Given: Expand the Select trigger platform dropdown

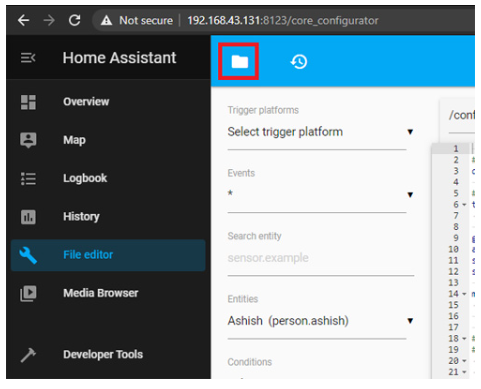Looking at the screenshot, I should pyautogui.click(x=320, y=132).
